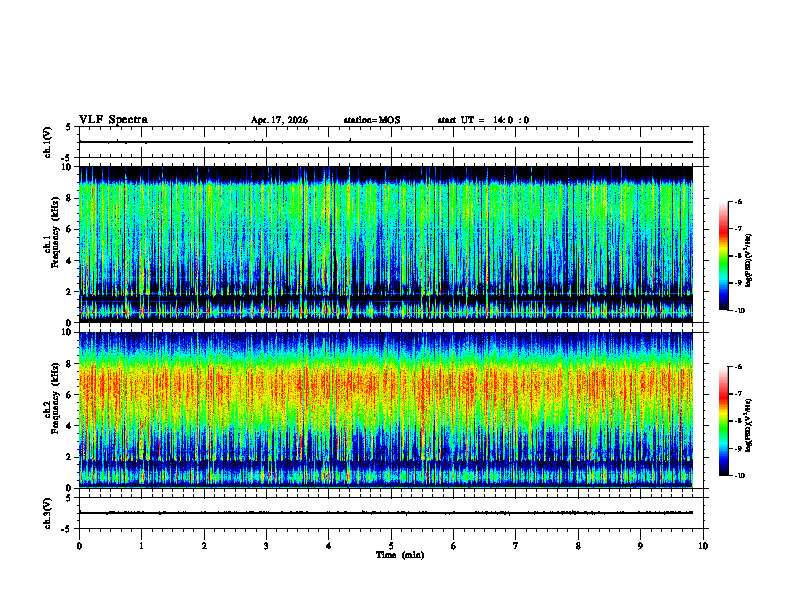Click the "5" tick of the ch.1(V) axis
This screenshot has height=612, width=792.
point(69,128)
